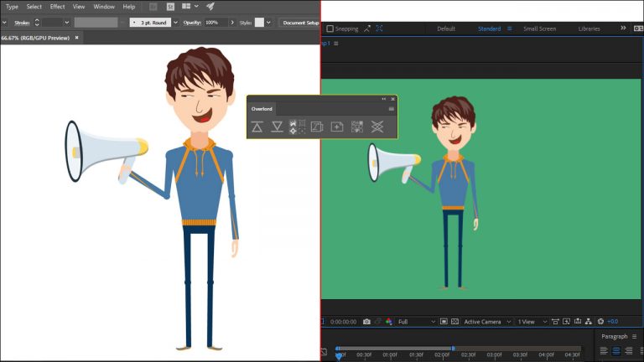Open the Paragraph panel menu
Viewport: 644px width, 362px height.
(634, 337)
